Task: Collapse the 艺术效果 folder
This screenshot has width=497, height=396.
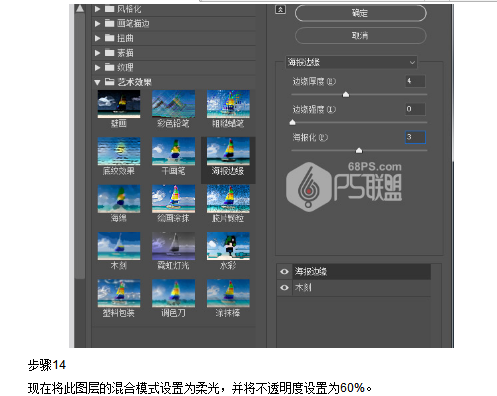Action: tap(97, 82)
